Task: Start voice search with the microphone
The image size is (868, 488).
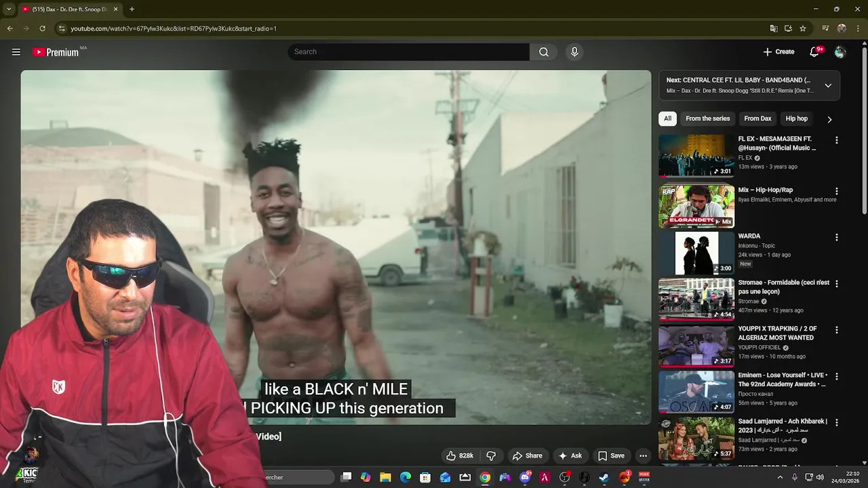Action: [x=574, y=52]
